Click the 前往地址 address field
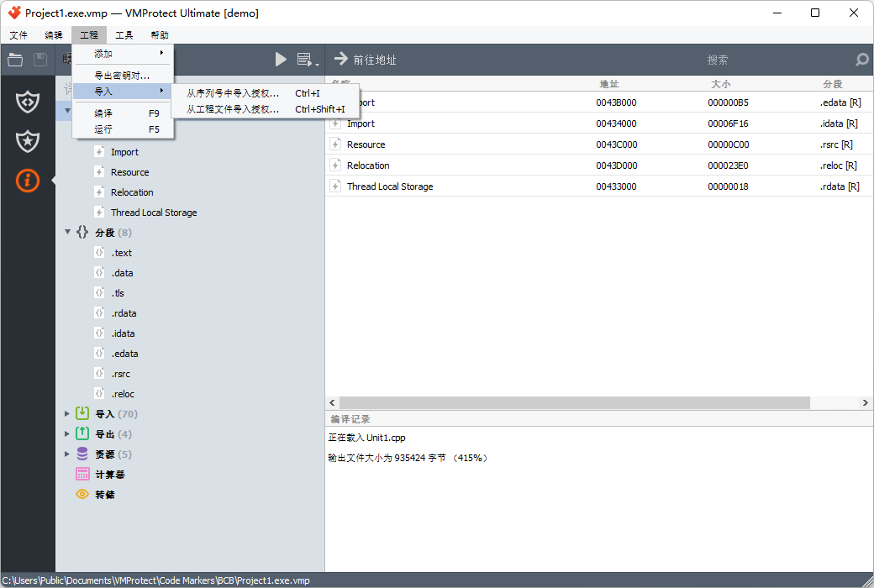 [x=375, y=60]
